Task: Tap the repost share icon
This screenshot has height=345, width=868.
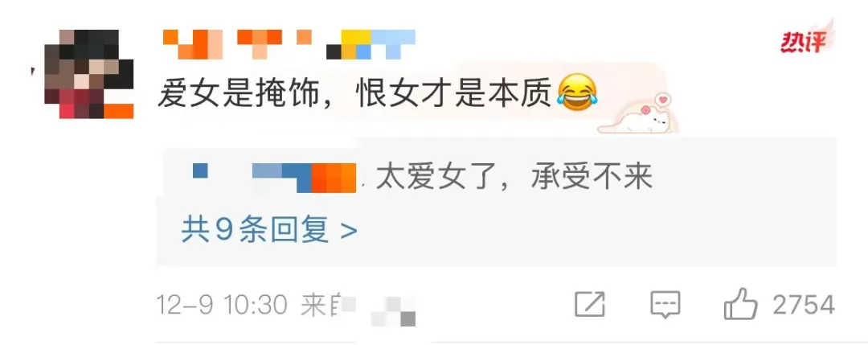Action: 590,305
